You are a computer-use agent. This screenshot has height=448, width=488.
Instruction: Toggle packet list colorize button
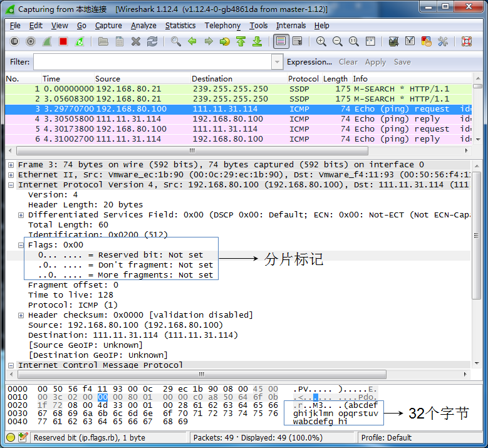click(281, 41)
